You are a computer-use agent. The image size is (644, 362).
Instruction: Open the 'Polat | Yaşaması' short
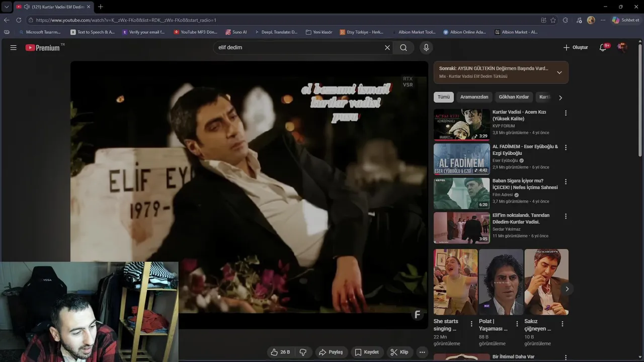click(501, 282)
